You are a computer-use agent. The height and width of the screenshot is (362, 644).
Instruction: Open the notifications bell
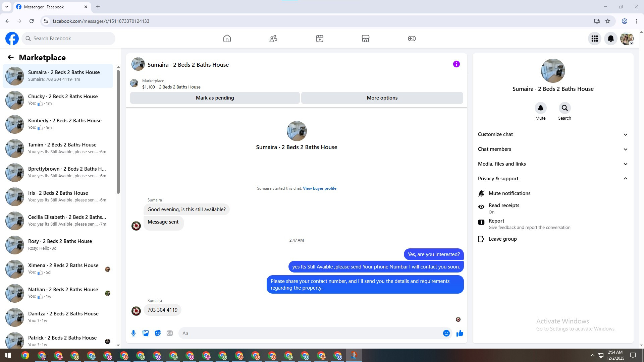pyautogui.click(x=610, y=39)
